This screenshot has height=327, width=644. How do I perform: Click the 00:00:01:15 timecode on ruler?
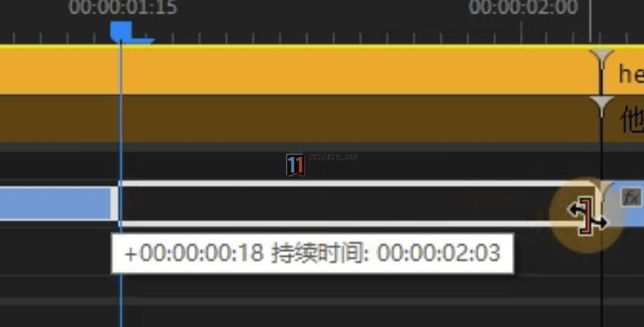pos(123,8)
